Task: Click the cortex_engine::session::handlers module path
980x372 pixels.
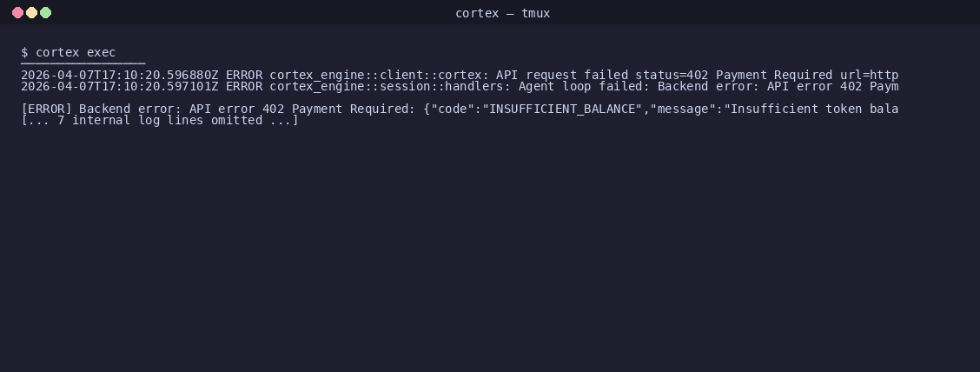Action: [x=391, y=86]
